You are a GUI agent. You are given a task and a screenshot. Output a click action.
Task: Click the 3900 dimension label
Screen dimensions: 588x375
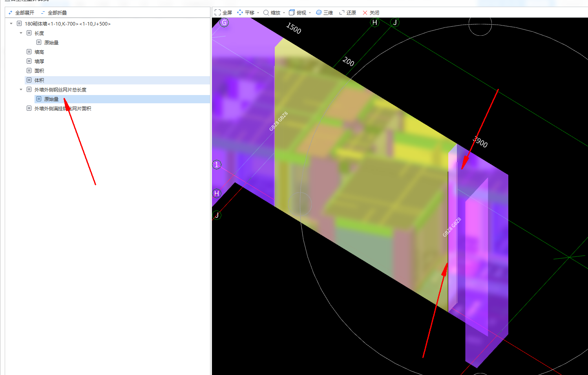tap(480, 142)
